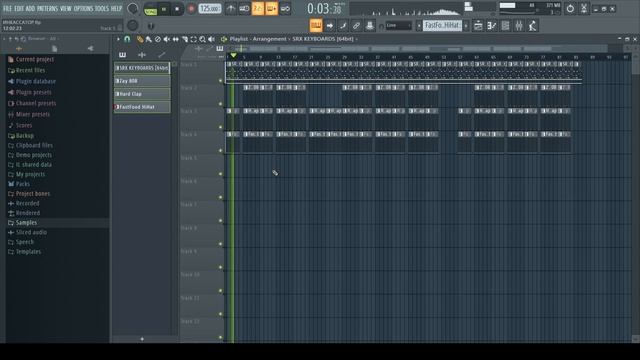640x360 pixels.
Task: Open the FILE menu
Action: point(7,9)
